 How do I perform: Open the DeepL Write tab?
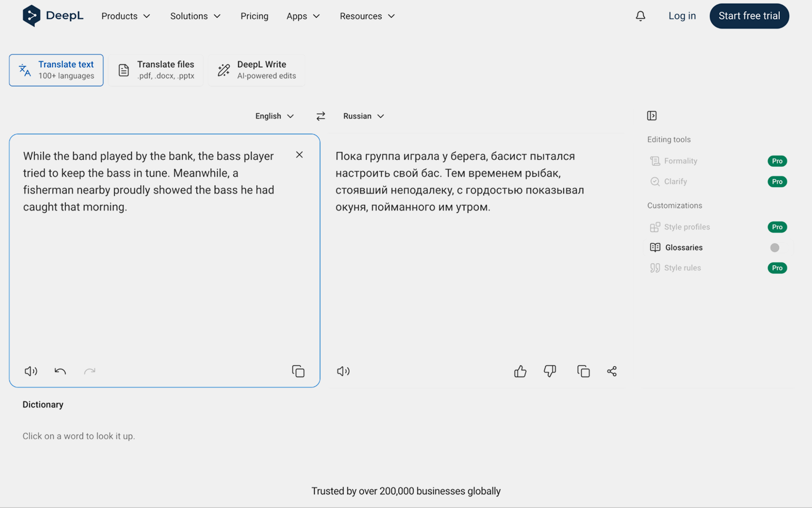point(257,70)
